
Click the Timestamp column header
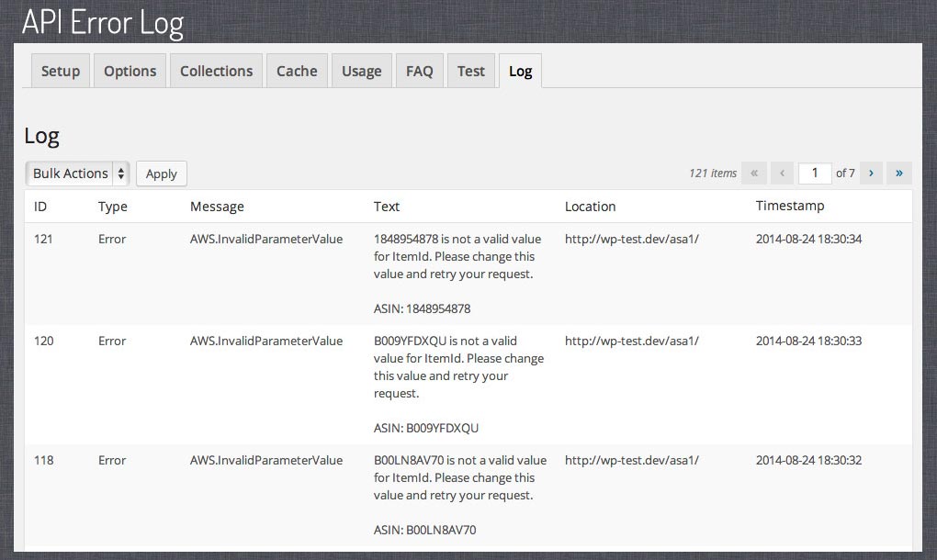click(x=790, y=206)
